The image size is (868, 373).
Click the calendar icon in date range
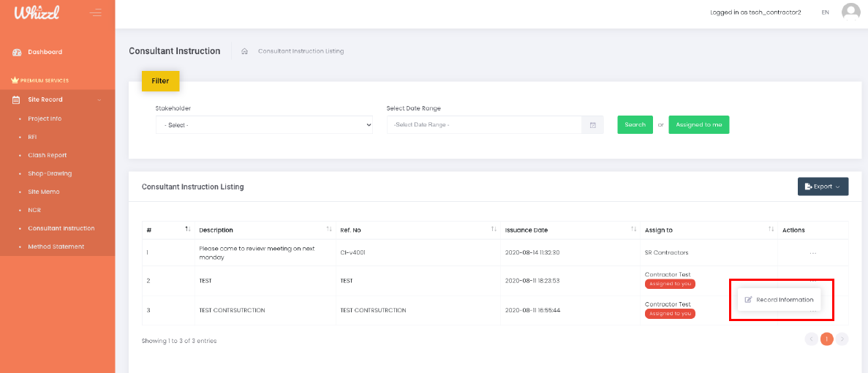tap(592, 125)
